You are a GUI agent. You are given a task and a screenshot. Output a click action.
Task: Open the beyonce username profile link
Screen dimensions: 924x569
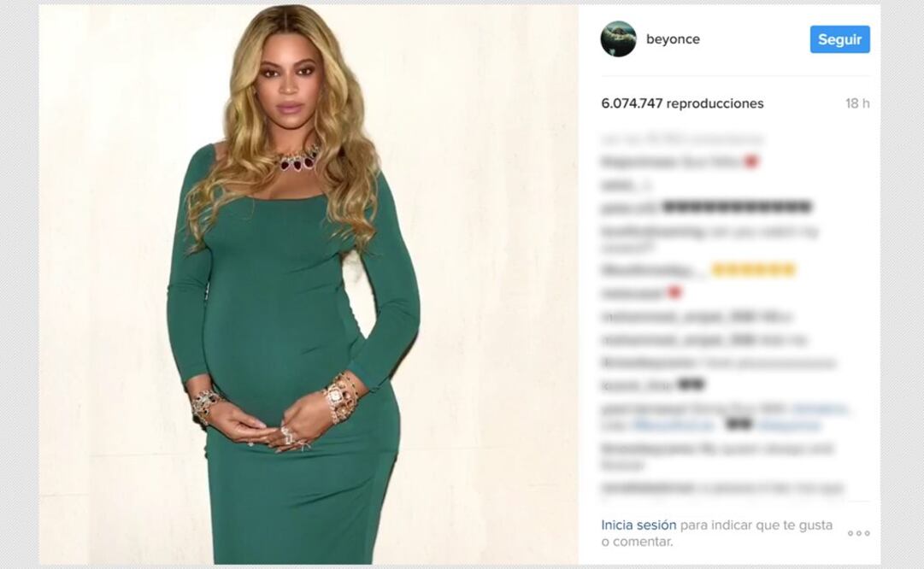[673, 39]
